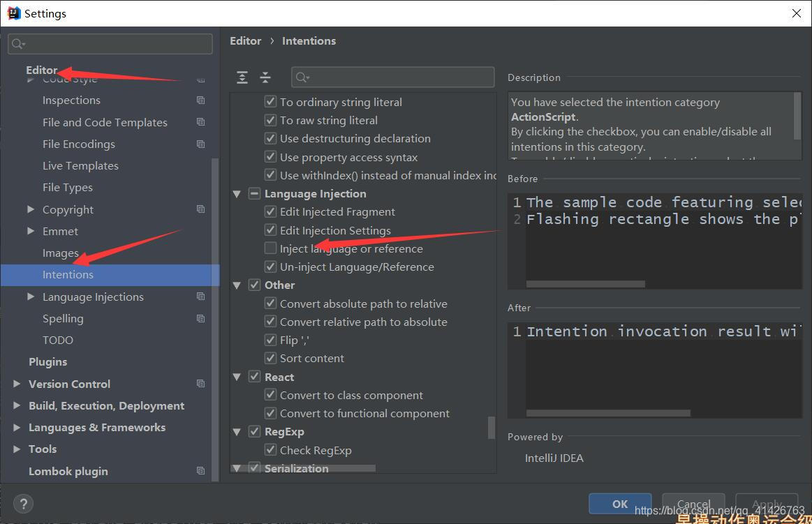Viewport: 812px width, 524px height.
Task: Click the Editor breadcrumb above the panel
Action: point(246,40)
